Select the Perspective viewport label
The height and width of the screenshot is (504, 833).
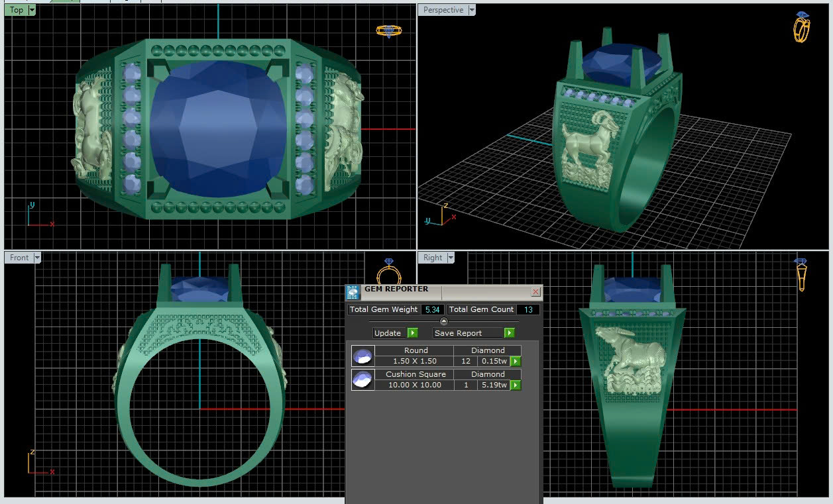pos(443,10)
